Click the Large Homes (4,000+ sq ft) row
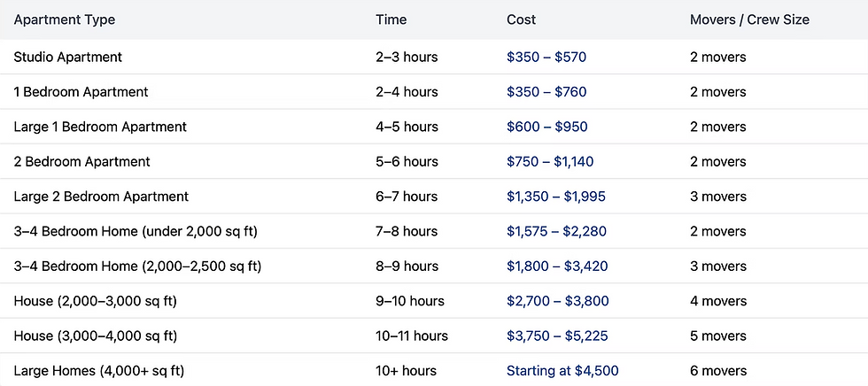Viewport: 868px width, 386px height. pyautogui.click(x=99, y=371)
